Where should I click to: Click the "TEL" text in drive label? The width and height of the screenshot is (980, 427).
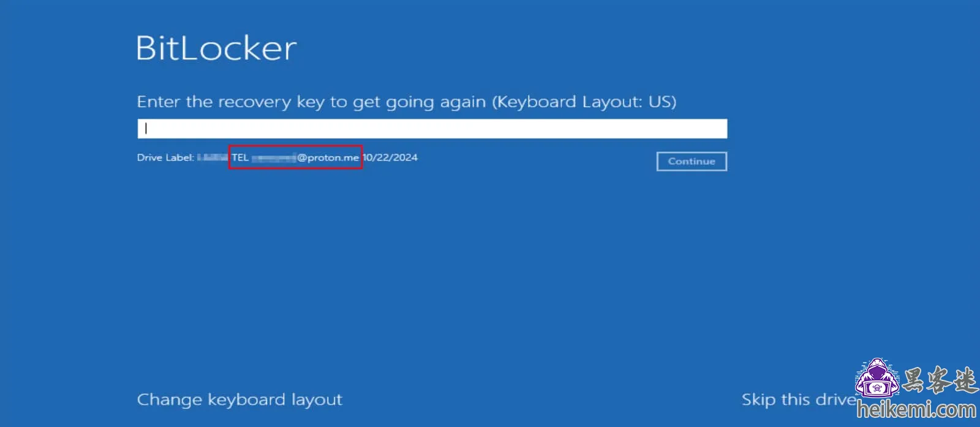pos(240,157)
